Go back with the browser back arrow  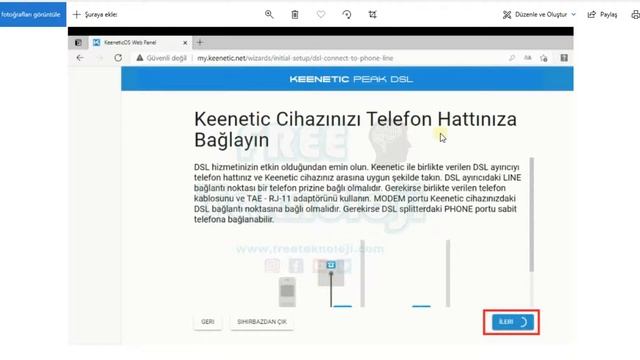pos(80,58)
